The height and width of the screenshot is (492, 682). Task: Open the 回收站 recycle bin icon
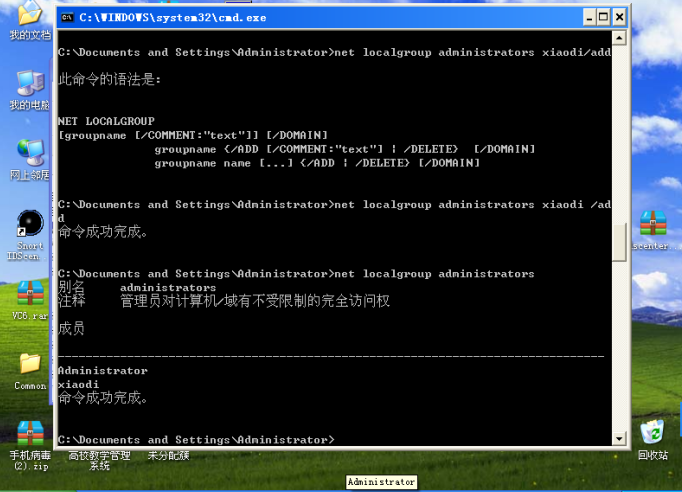pos(652,433)
